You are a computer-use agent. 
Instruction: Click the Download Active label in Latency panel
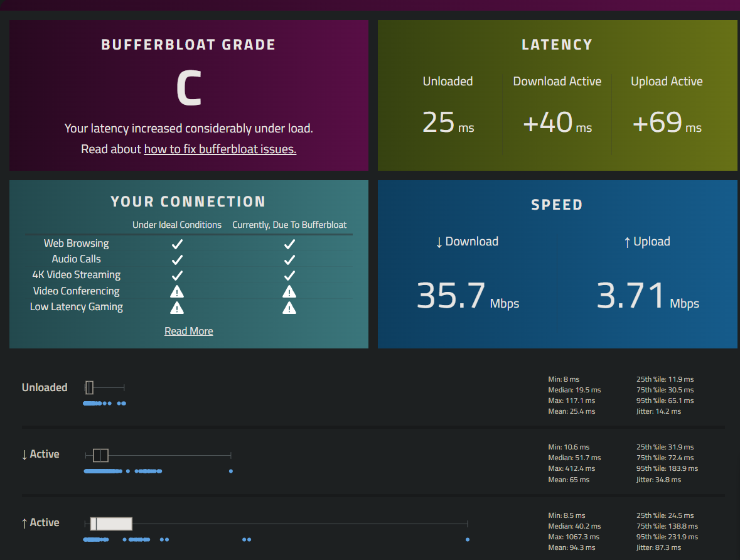click(x=557, y=81)
